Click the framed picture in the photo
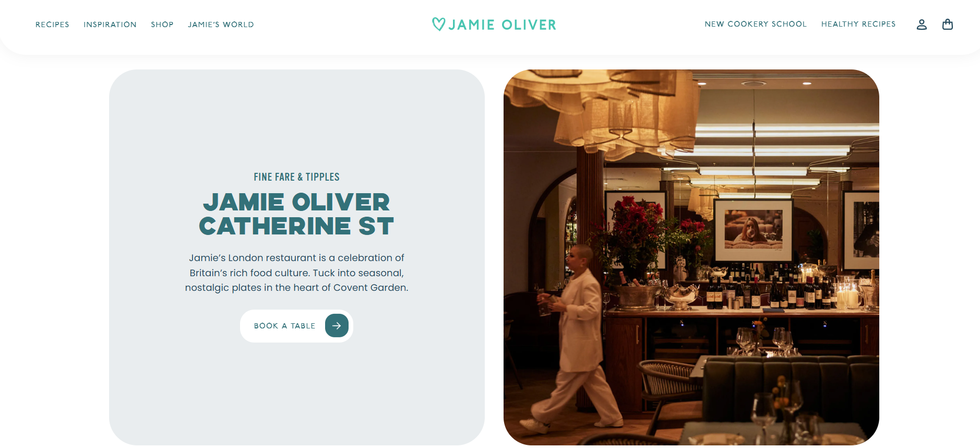 tap(754, 230)
